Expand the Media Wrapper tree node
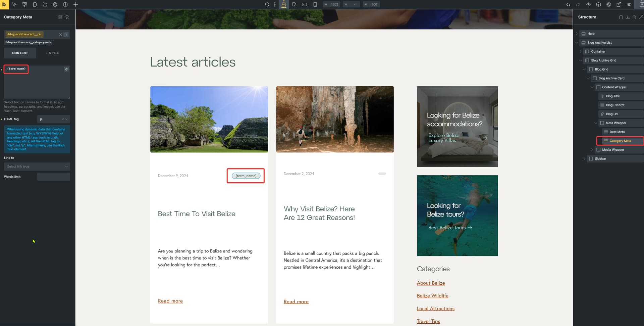Viewport: 644px width, 326px height. (x=592, y=150)
